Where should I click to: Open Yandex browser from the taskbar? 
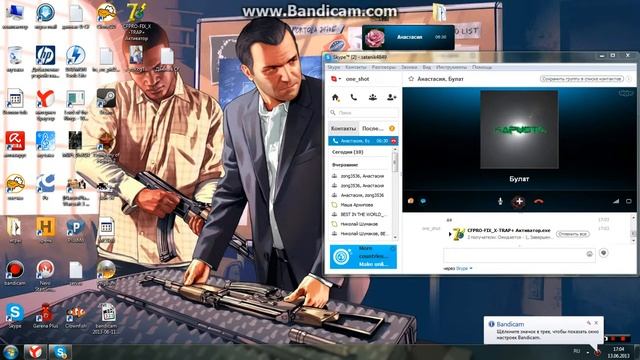(36, 352)
